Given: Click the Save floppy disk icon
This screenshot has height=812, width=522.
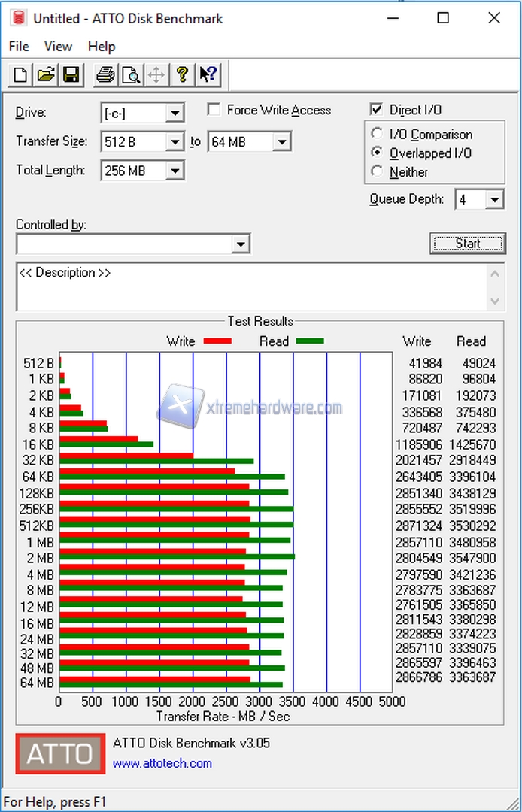Looking at the screenshot, I should tap(71, 74).
